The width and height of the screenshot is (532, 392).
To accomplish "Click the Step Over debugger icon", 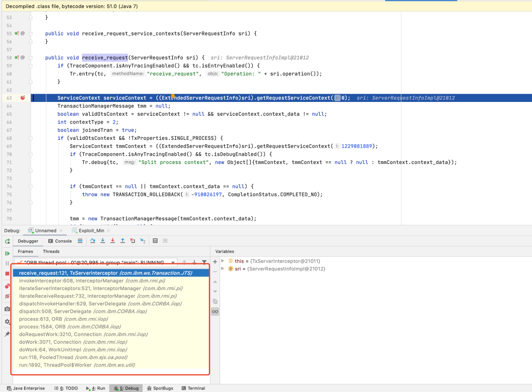I will tap(93, 241).
